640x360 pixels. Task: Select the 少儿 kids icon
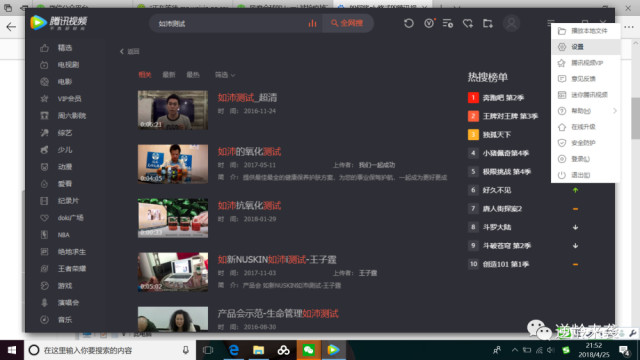click(44, 150)
